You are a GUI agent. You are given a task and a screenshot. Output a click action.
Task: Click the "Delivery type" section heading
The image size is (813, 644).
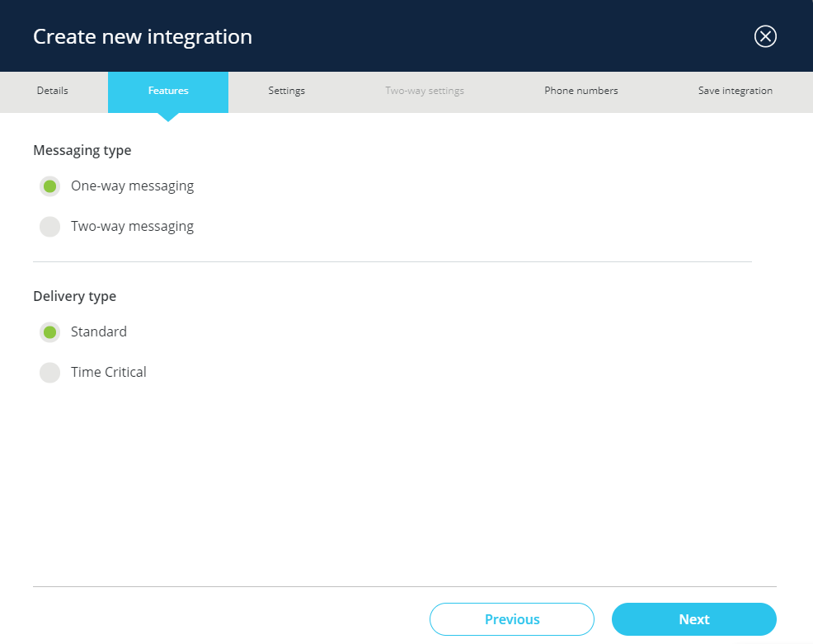coord(74,297)
